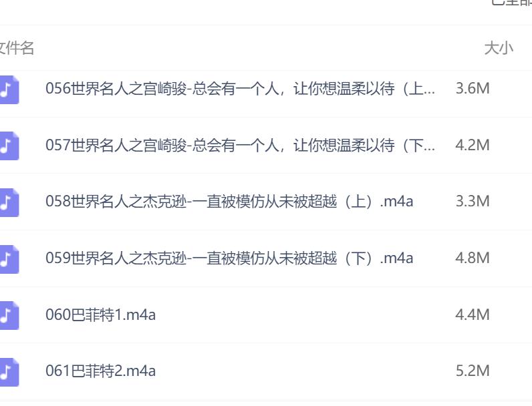The height and width of the screenshot is (406, 532).
Task: Open 057世界名人之宫崎骏 audio file (下)
Action: (240, 146)
